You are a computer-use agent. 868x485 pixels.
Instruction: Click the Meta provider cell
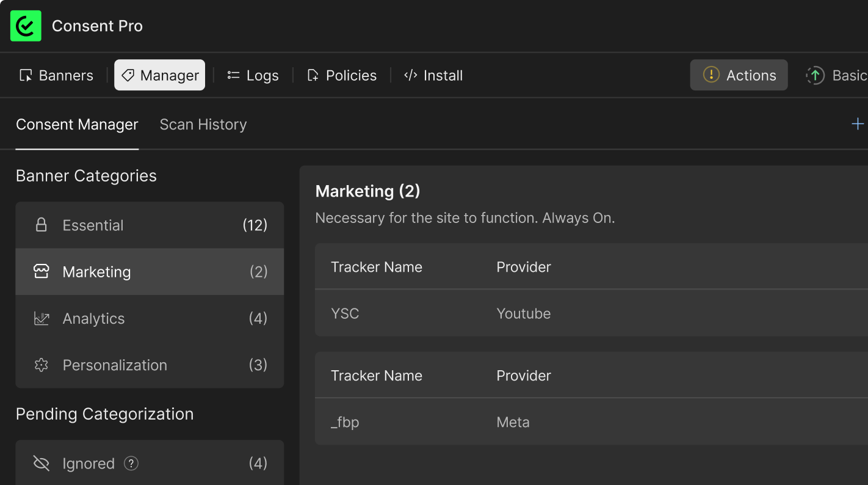[513, 422]
